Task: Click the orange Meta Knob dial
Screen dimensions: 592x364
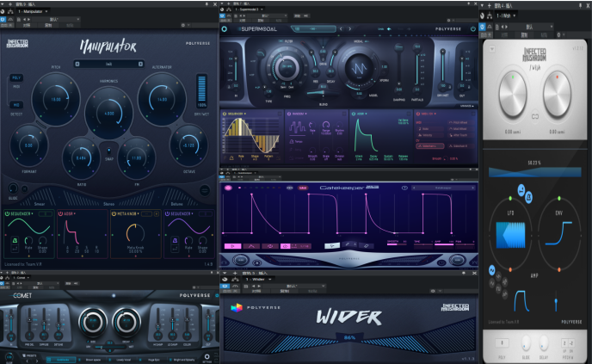Action: tap(135, 233)
